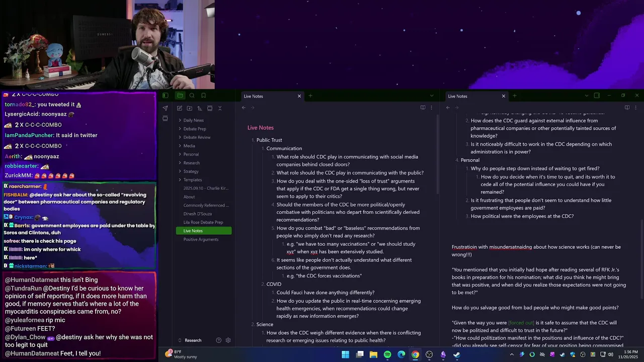Screen dimensions: 644x362
Task: Collapse all folders in the file explorer
Action: pyautogui.click(x=220, y=108)
